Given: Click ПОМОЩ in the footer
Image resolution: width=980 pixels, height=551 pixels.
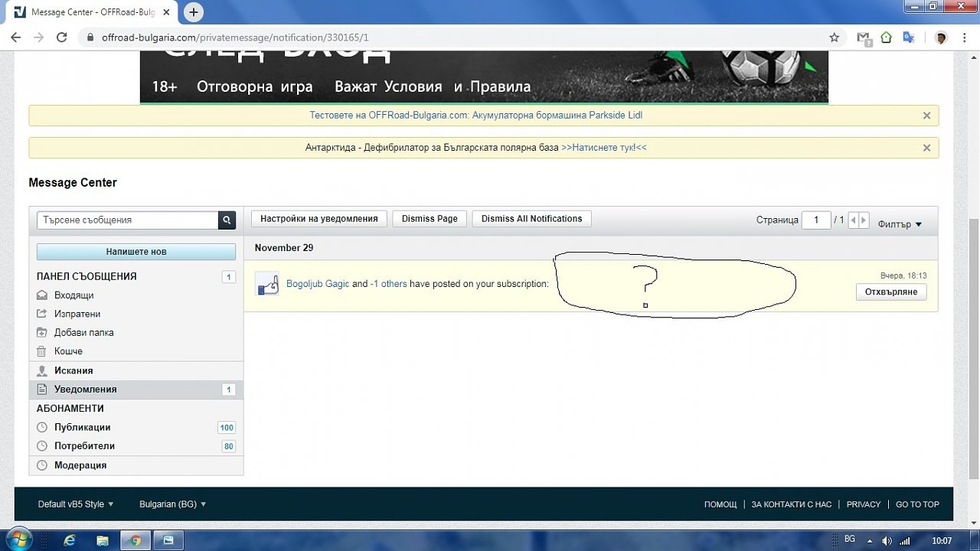Looking at the screenshot, I should pyautogui.click(x=720, y=504).
